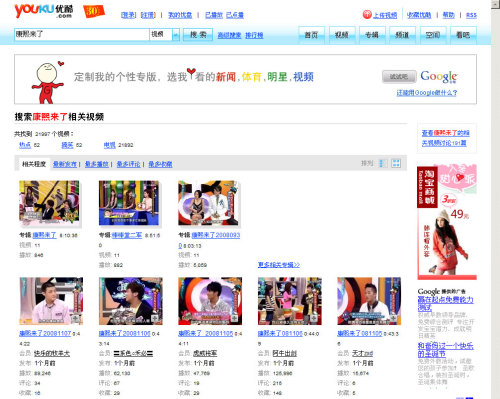The image size is (500, 399).
Task: Switch to list layout view icon
Action: click(x=383, y=163)
